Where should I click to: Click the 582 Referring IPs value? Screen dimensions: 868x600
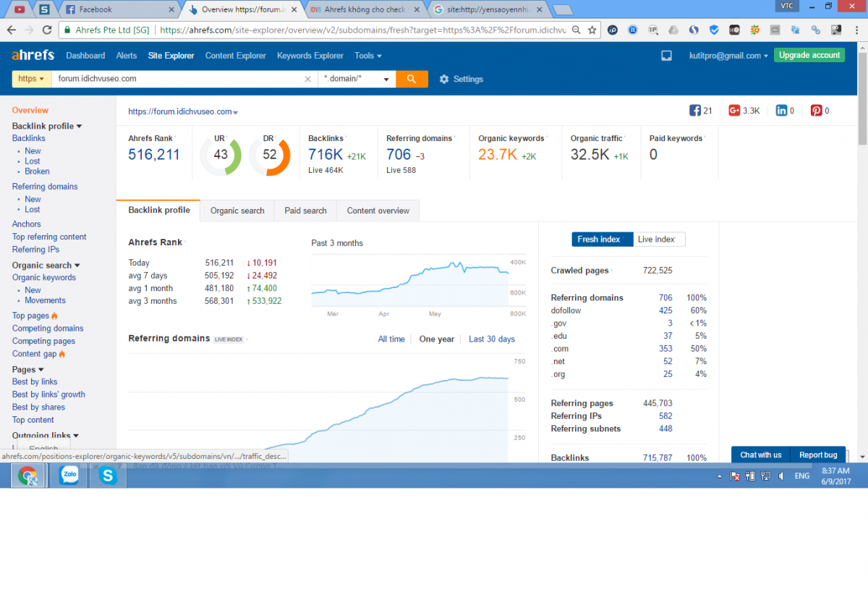(x=665, y=416)
